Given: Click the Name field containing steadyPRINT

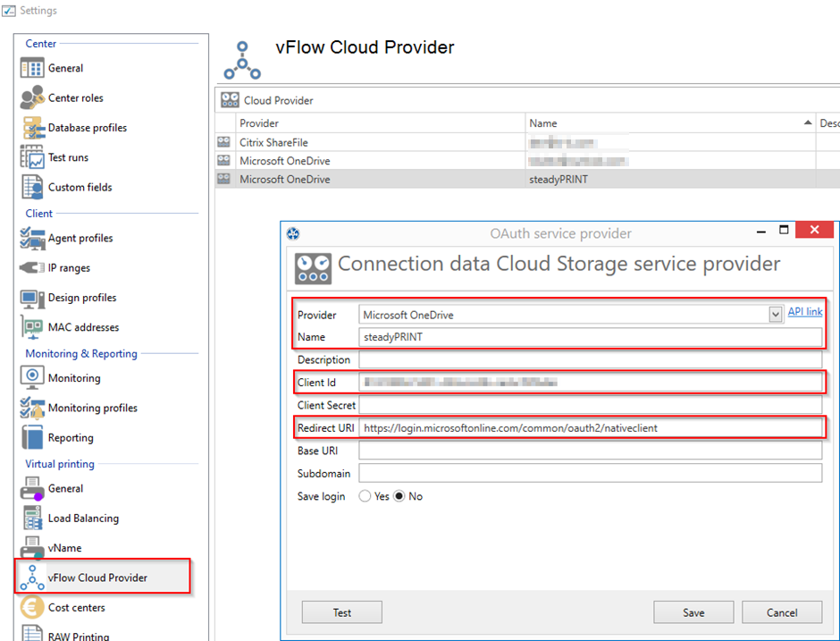Looking at the screenshot, I should click(591, 337).
